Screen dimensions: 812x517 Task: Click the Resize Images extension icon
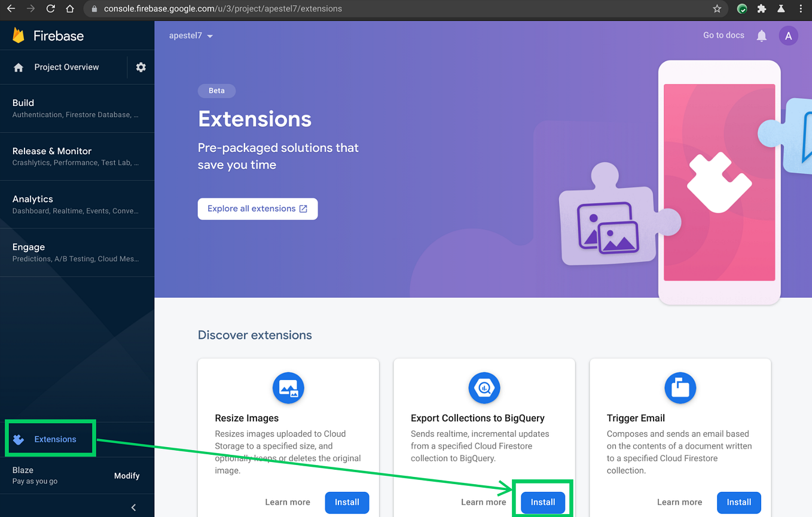(288, 387)
